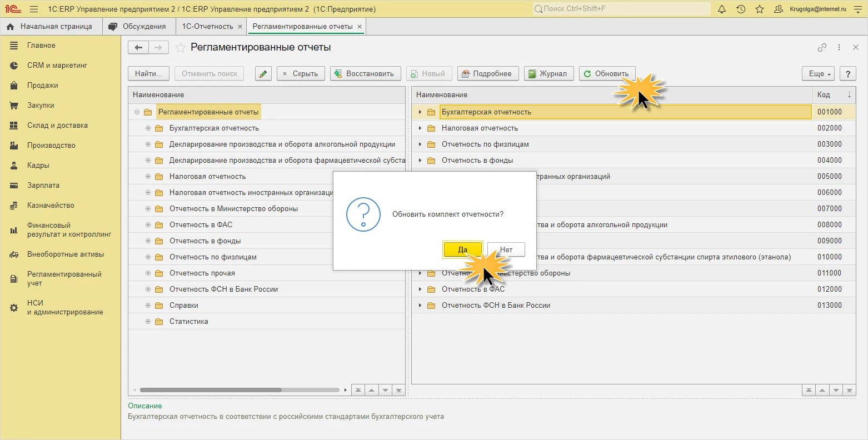Switch to the Обсуждения tab
This screenshot has height=440, width=868.
138,26
